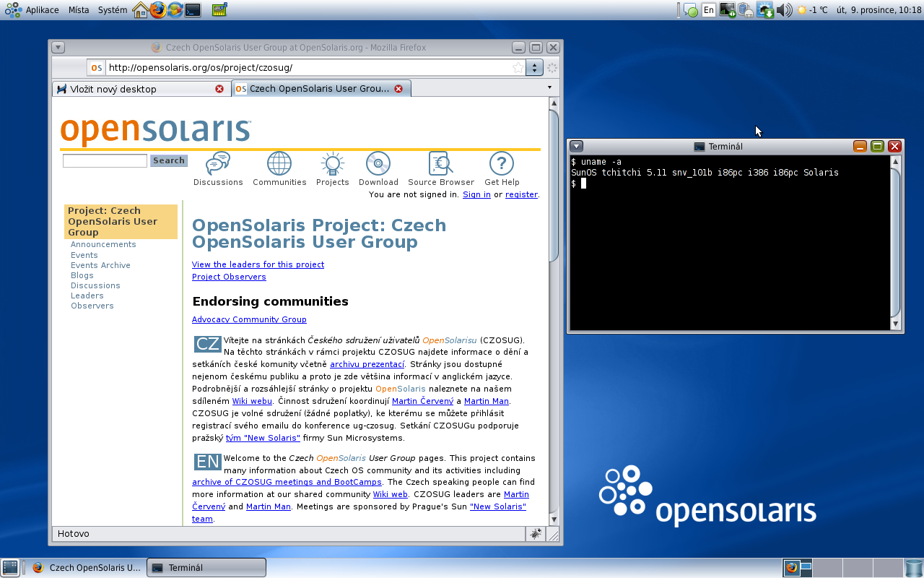Screen dimensions: 924x578
Task: Open the register link
Action: 521,194
